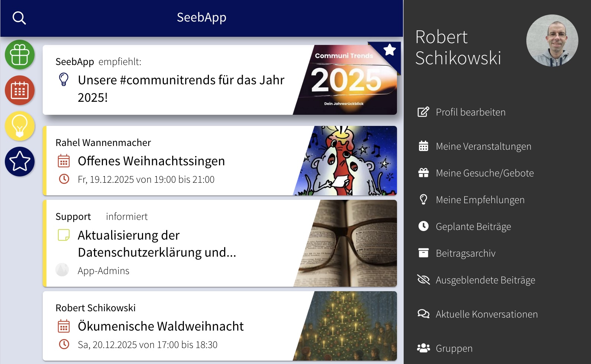Click the crossed-eye icon for Ausgeblendete Beiträge
This screenshot has height=364, width=591.
[x=423, y=280]
